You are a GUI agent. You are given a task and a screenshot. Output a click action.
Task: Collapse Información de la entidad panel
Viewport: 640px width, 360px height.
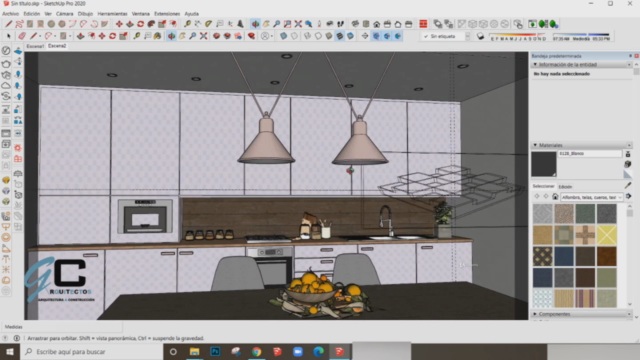pos(535,64)
